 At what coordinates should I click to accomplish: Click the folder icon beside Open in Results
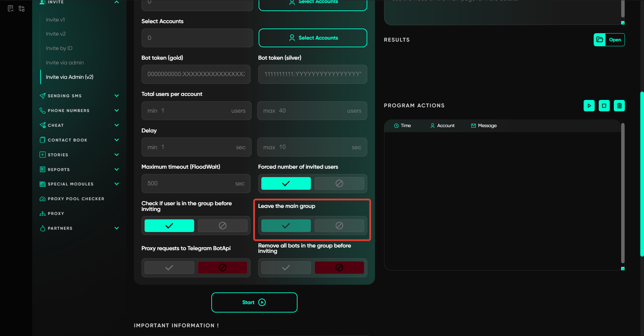[600, 40]
